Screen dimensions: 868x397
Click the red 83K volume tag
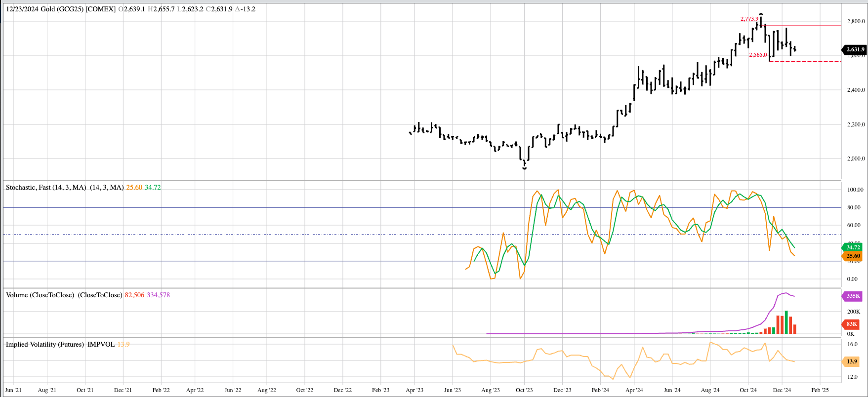(x=851, y=324)
